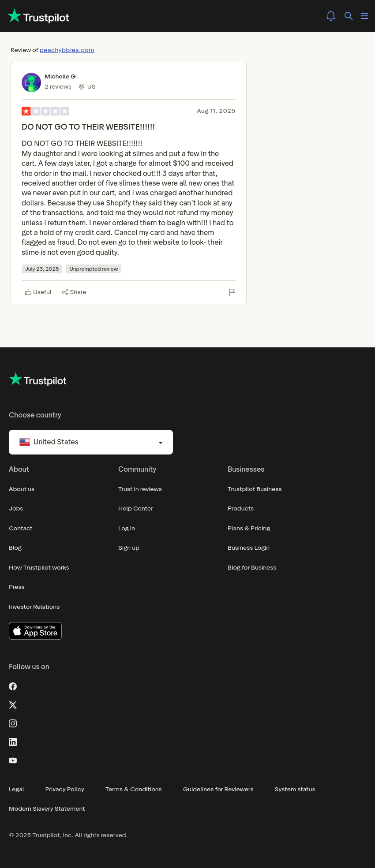375x868 pixels.
Task: Open Modern Slavery Statement link
Action: [x=47, y=808]
